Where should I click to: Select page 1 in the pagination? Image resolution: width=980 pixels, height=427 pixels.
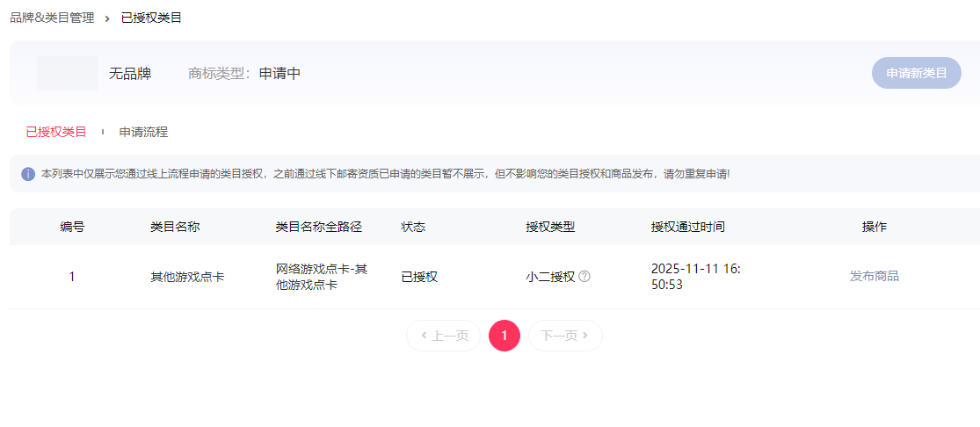click(x=505, y=336)
